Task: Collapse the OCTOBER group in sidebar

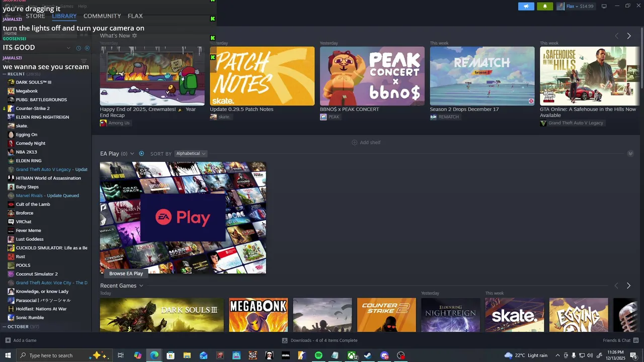Action: pos(5,327)
